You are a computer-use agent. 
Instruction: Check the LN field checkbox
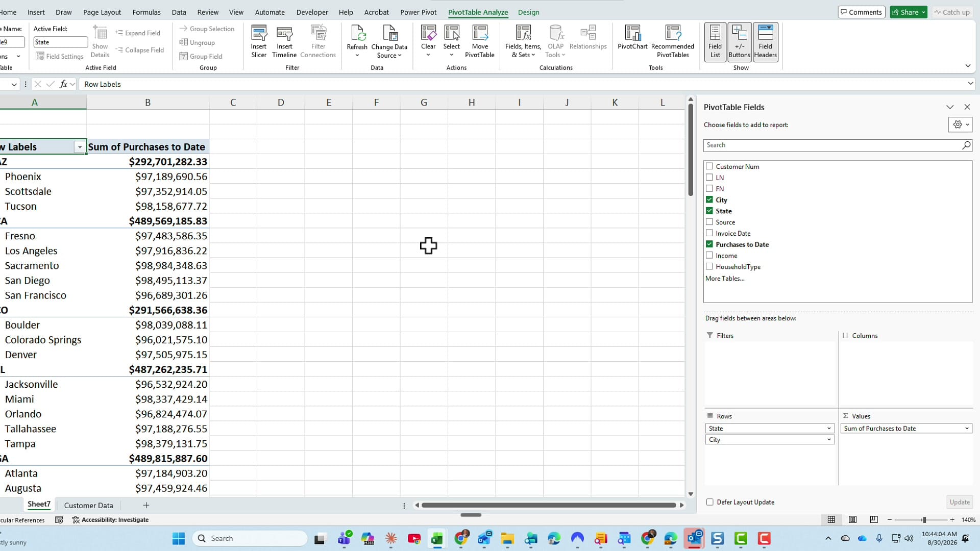pos(709,178)
